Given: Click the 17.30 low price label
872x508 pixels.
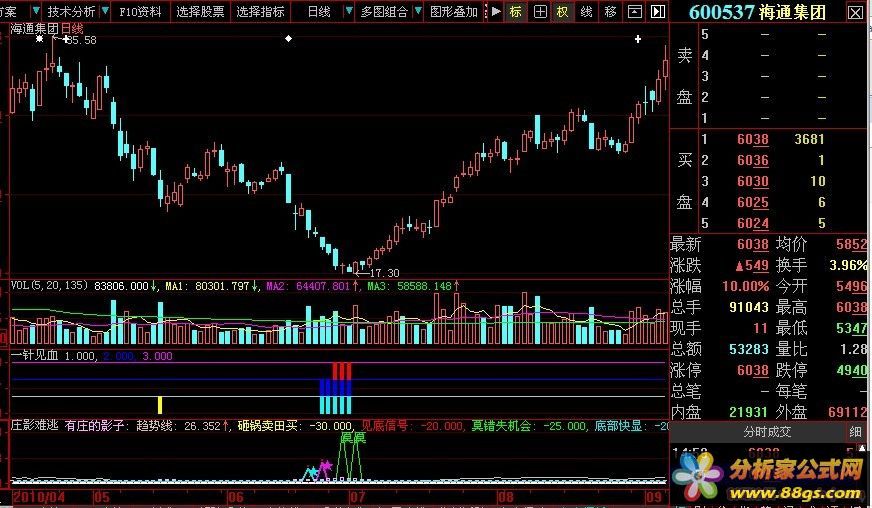Looking at the screenshot, I should tap(384, 273).
